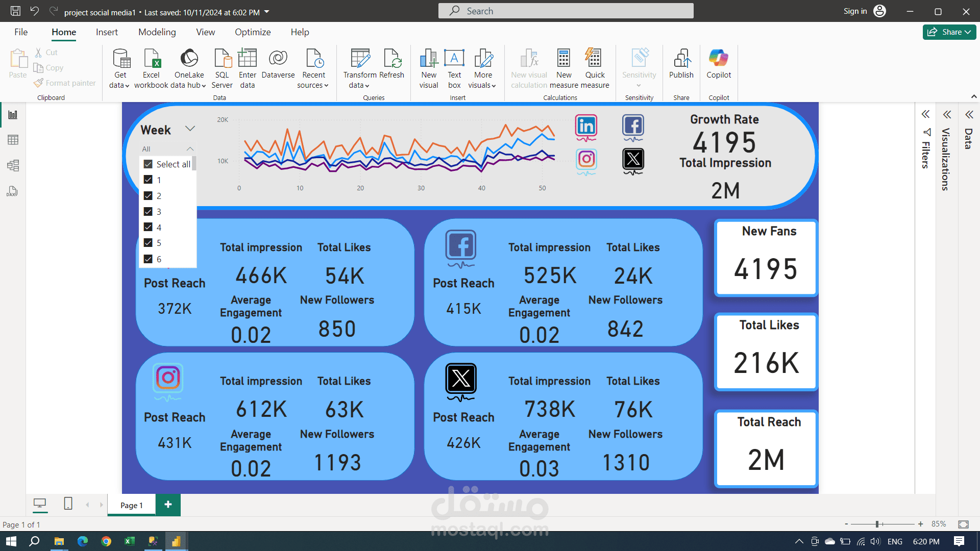Click the Share button
980x551 pixels.
pos(948,32)
